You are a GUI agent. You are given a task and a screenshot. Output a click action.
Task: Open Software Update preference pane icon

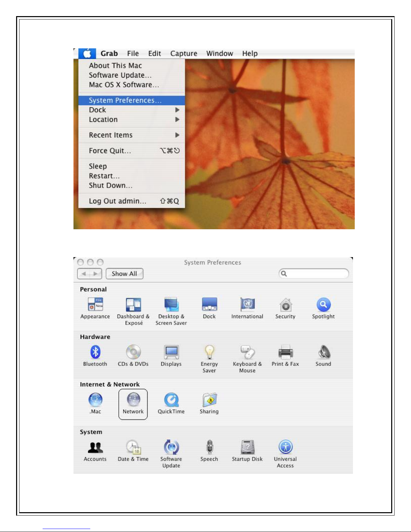coord(171,454)
